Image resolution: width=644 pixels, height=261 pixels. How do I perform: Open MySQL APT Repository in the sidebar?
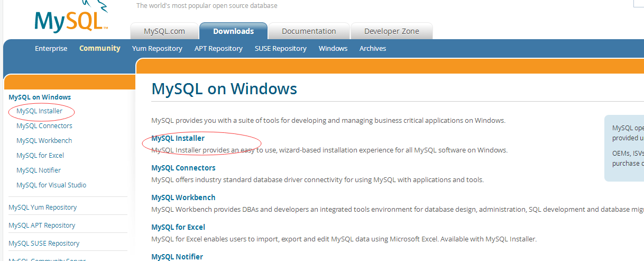tap(42, 226)
